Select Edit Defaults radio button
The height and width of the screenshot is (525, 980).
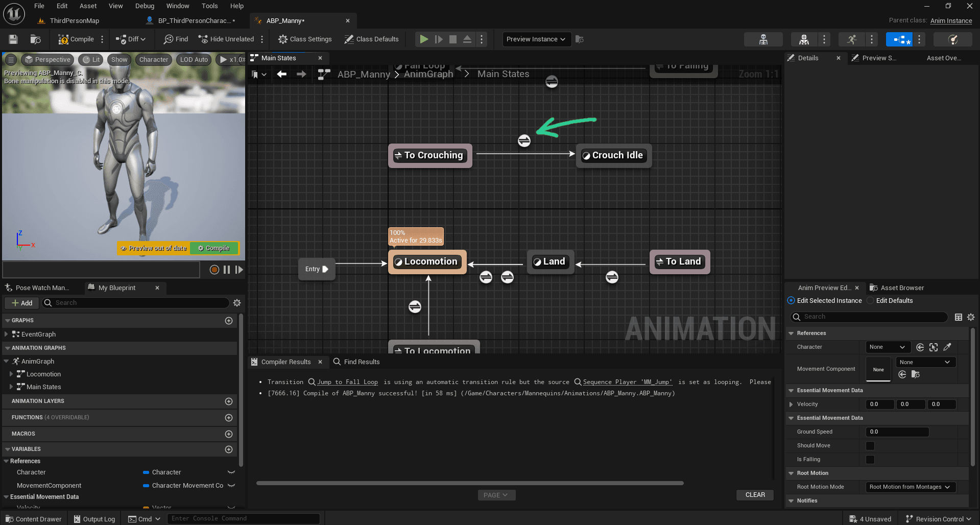(870, 301)
